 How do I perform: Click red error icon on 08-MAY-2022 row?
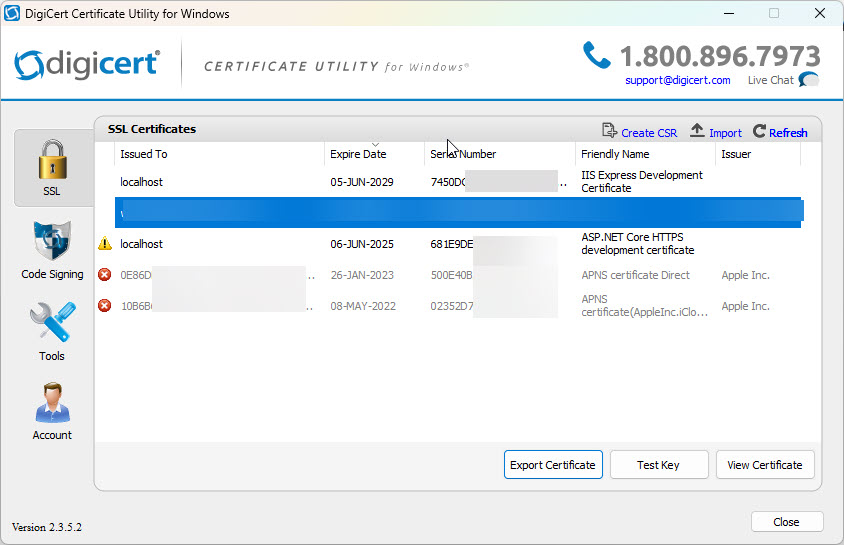tap(104, 306)
